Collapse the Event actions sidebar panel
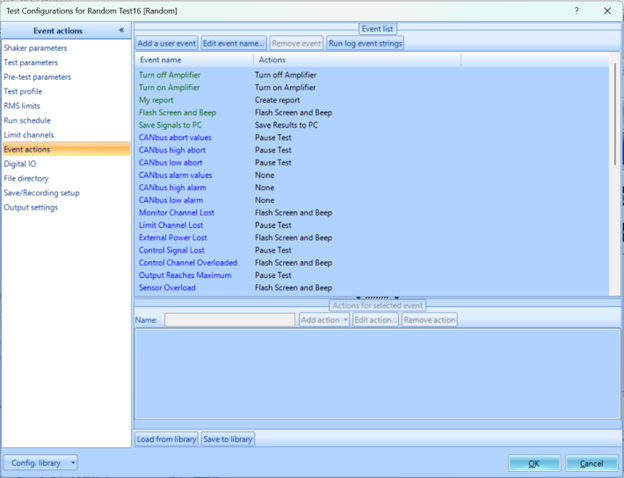Screen dimensions: 624x478 [121, 30]
